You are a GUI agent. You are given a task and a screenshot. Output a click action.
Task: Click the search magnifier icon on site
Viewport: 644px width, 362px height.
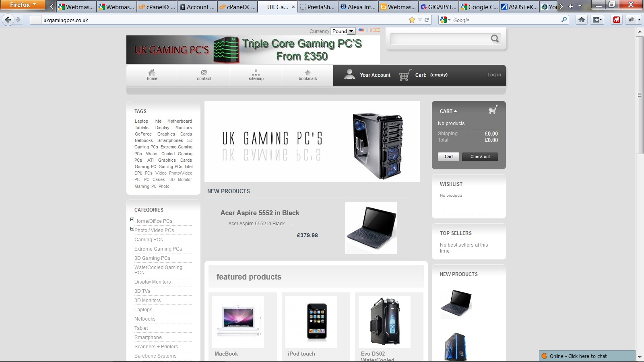[x=495, y=39]
